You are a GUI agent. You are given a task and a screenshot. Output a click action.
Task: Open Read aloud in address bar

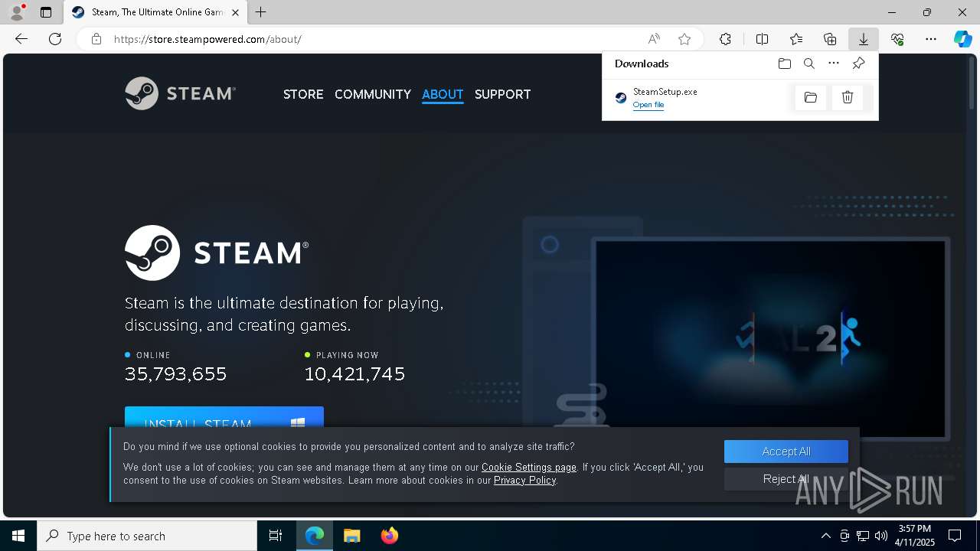tap(654, 39)
